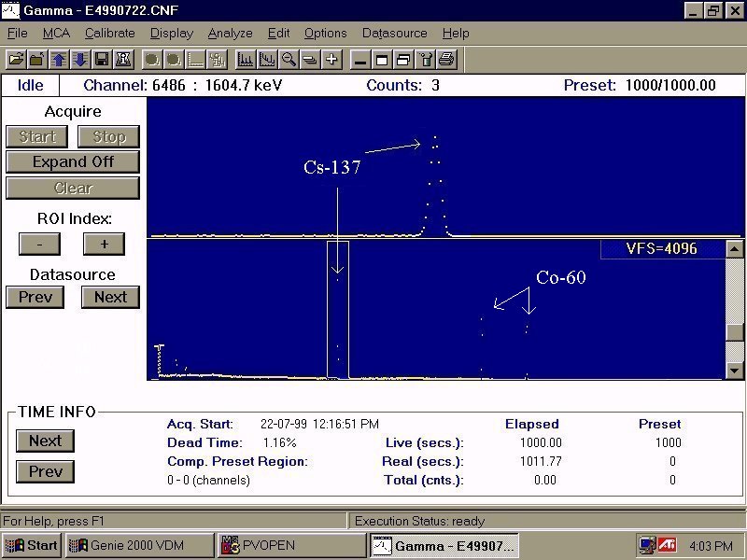This screenshot has width=747, height=560.
Task: Clear the current spectrum
Action: [x=73, y=188]
